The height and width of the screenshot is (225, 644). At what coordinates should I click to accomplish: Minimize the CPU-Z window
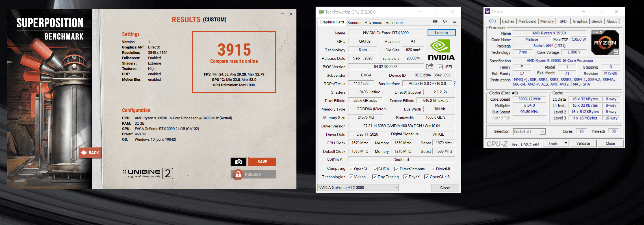tap(583, 11)
